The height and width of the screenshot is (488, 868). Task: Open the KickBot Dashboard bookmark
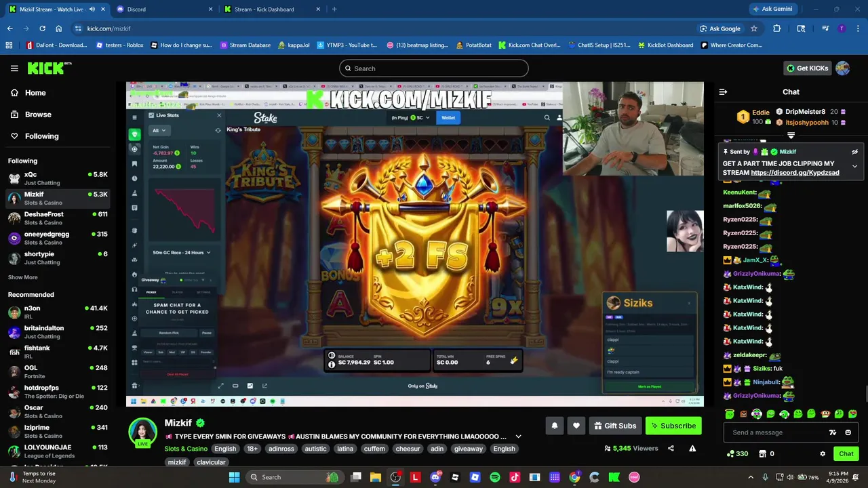[665, 45]
